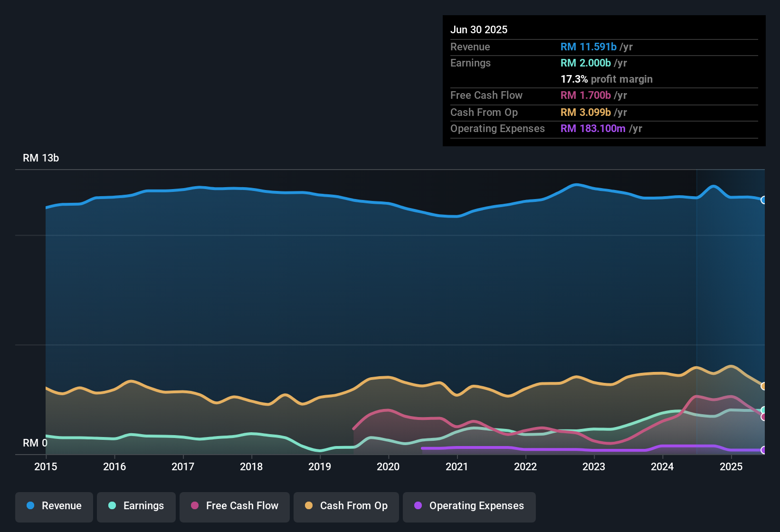Click the 2015 x-axis label
The width and height of the screenshot is (780, 532).
pos(46,467)
